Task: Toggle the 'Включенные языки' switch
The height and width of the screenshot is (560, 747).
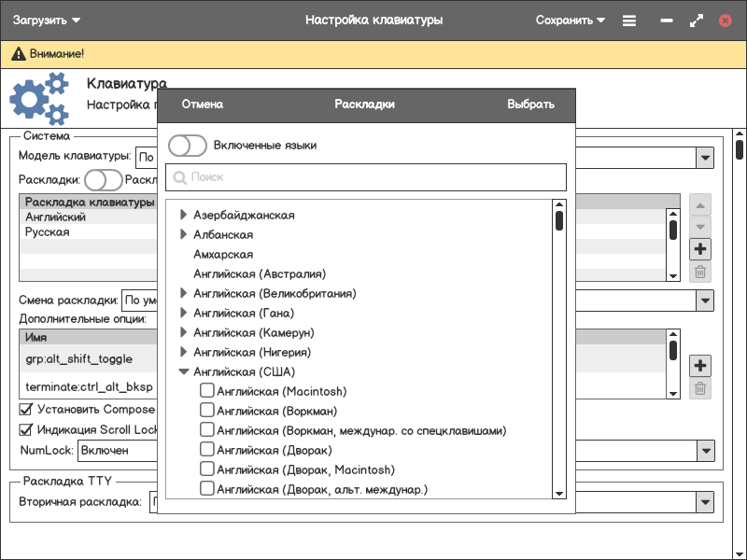Action: tap(188, 146)
